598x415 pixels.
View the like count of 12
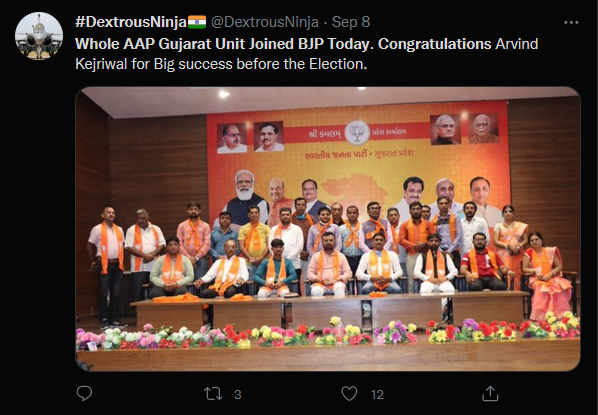tap(377, 394)
